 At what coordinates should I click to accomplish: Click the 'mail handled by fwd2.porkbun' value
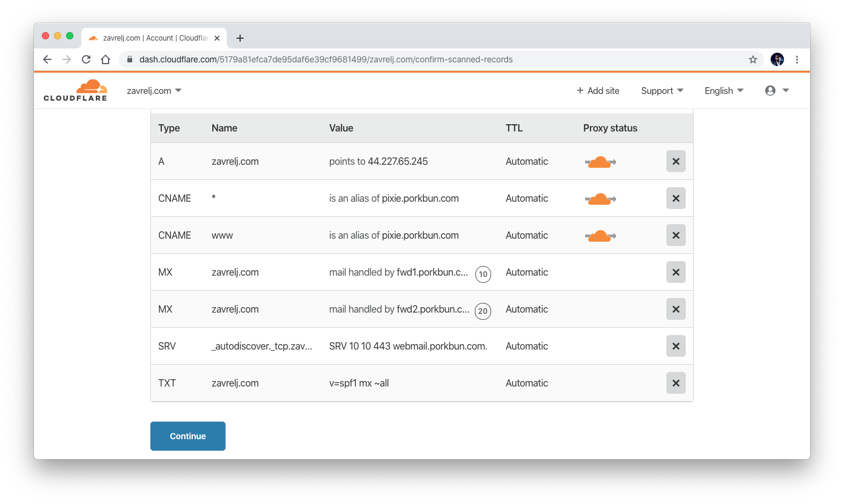(x=399, y=309)
